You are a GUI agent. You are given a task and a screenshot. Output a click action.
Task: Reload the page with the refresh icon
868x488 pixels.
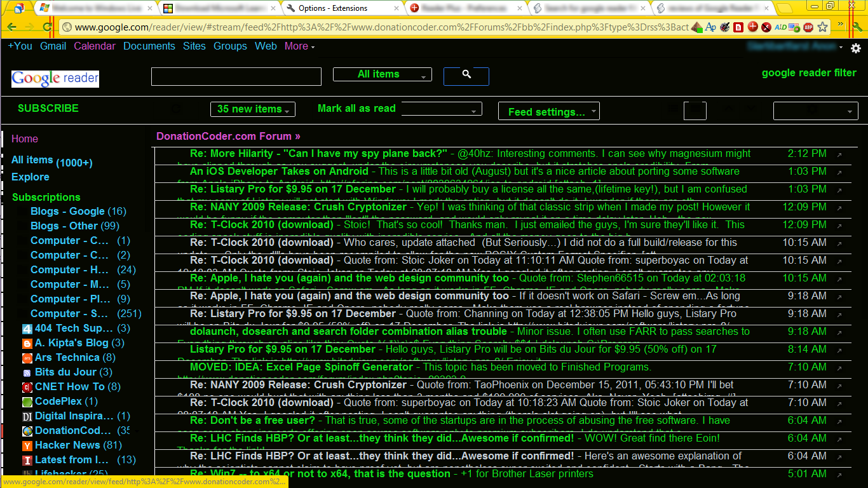pos(48,27)
